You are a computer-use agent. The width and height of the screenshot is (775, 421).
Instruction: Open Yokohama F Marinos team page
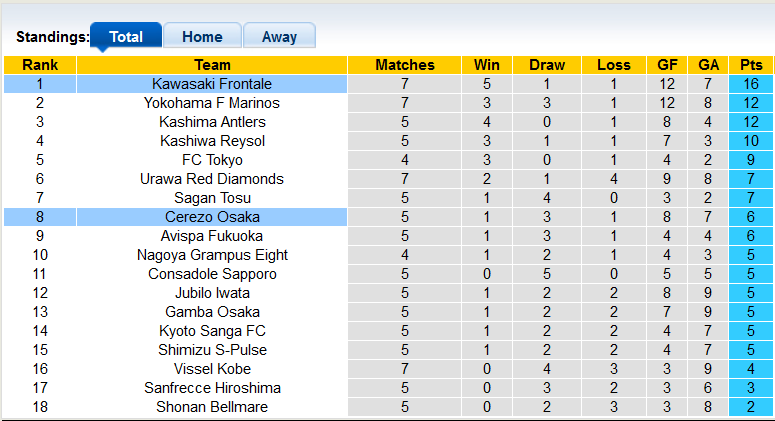pyautogui.click(x=212, y=103)
